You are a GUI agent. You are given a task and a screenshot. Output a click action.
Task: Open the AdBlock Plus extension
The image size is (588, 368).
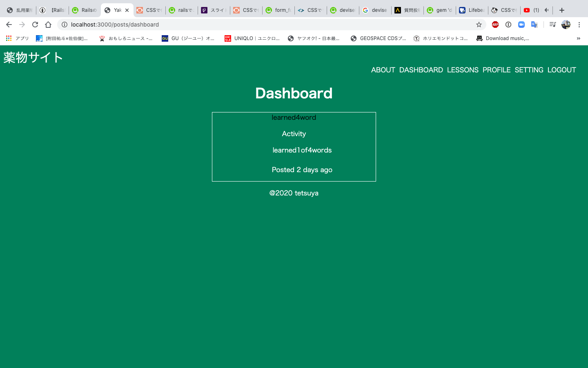[495, 25]
